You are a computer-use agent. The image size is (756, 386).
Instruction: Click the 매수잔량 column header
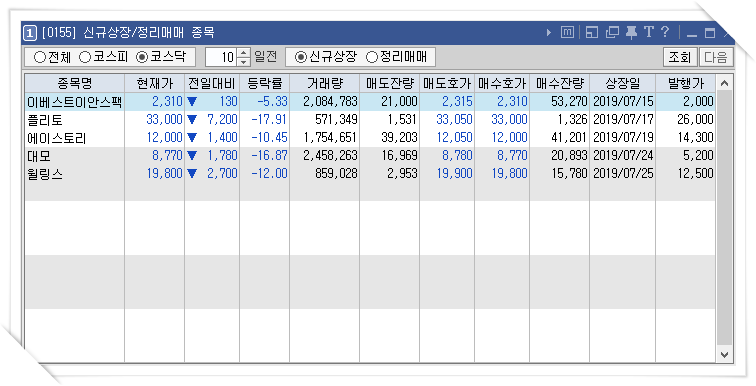tap(559, 84)
